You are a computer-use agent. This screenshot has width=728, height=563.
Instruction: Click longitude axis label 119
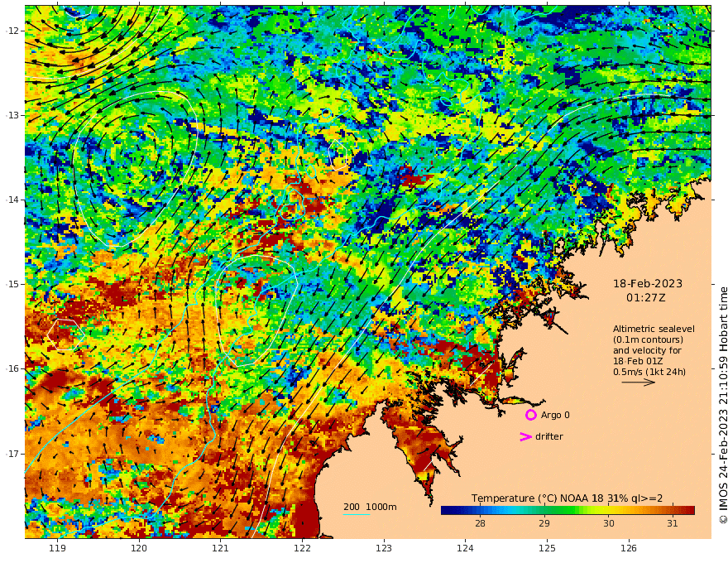[58, 549]
